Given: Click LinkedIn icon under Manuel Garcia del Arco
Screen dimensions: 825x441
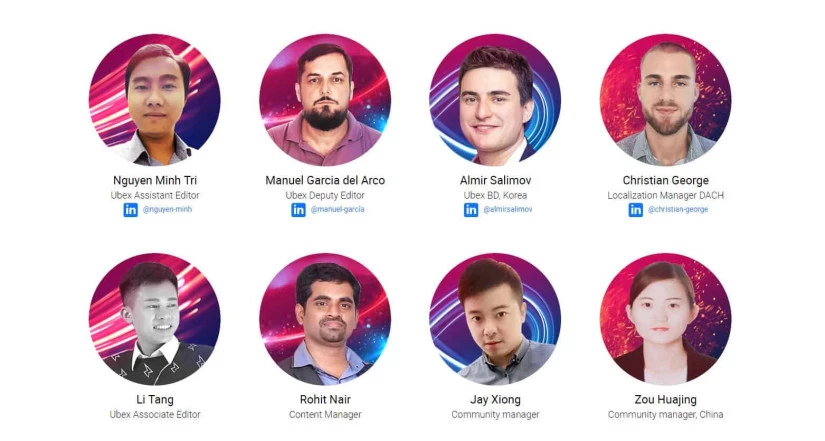Looking at the screenshot, I should pos(298,209).
